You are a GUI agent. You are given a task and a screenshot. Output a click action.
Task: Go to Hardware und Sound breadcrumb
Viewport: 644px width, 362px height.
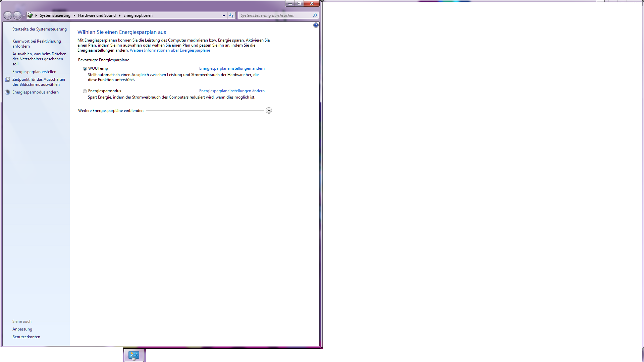point(97,15)
